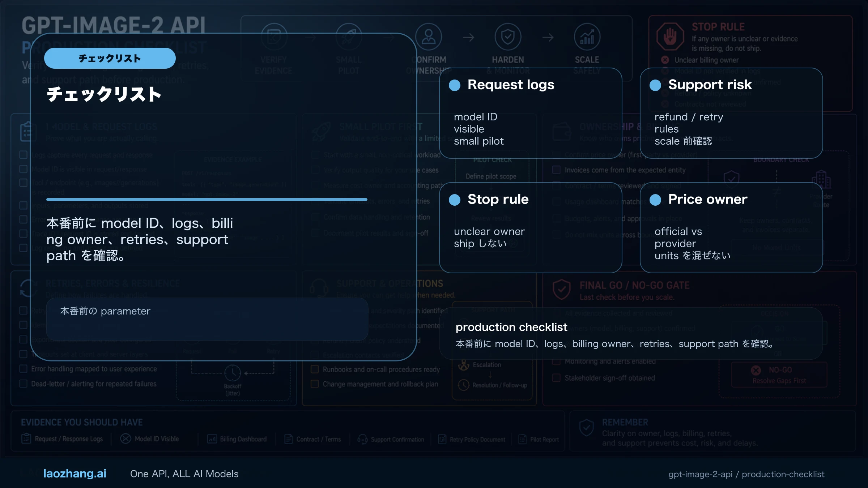Click the Scale Safely chart icon
Viewport: 868px width, 488px height.
[587, 37]
